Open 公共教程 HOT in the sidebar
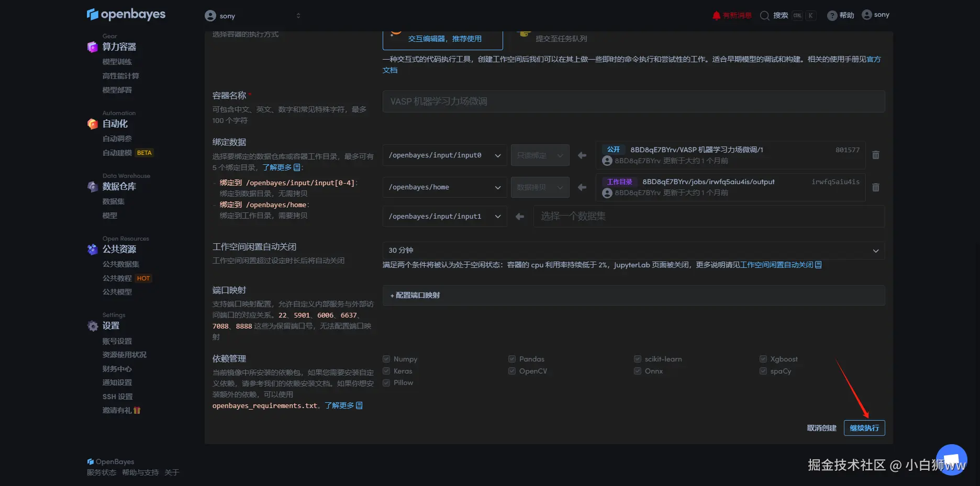The height and width of the screenshot is (486, 980). (127, 278)
